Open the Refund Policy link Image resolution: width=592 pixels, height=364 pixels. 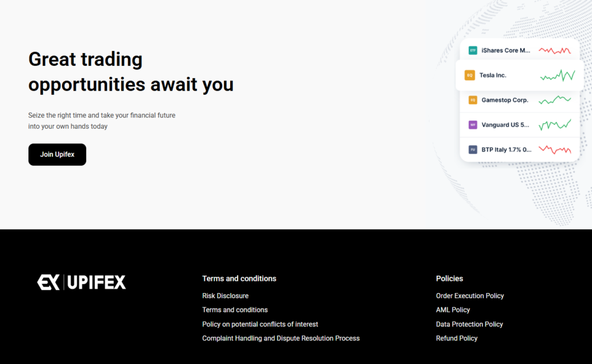coord(456,339)
